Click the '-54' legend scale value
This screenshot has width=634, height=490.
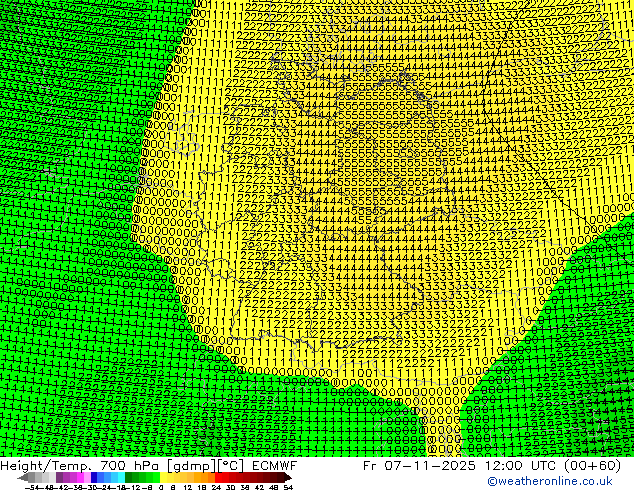click(x=32, y=488)
